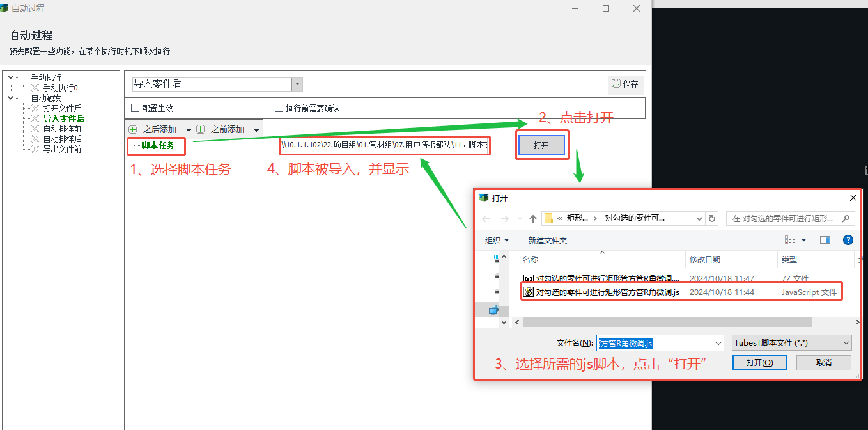Click the X icon next to 导出文件前
Screen dimensions: 868x430
(35, 149)
